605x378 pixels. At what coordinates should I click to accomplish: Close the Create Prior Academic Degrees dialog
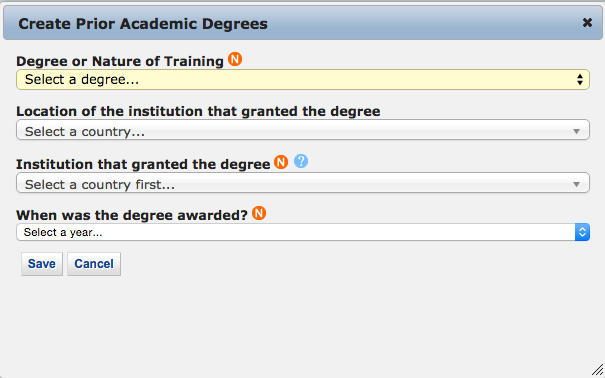[587, 23]
